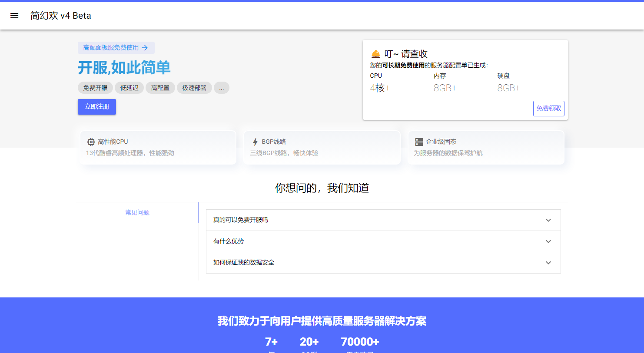Image resolution: width=644 pixels, height=353 pixels.
Task: Click the 简幻欢 v4 Beta title
Action: (x=60, y=15)
